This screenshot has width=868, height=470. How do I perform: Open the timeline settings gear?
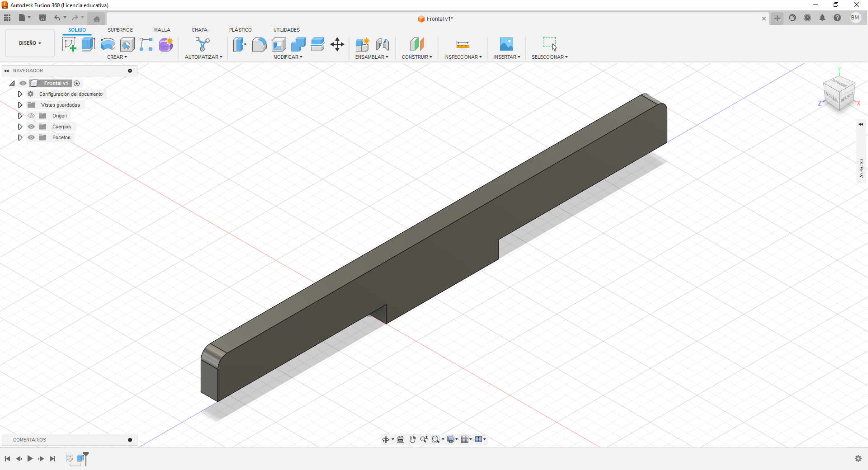coord(858,459)
